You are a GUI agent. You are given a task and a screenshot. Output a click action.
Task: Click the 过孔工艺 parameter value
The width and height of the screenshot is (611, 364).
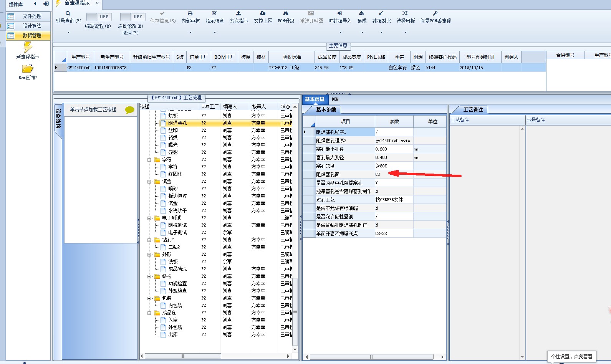point(394,200)
